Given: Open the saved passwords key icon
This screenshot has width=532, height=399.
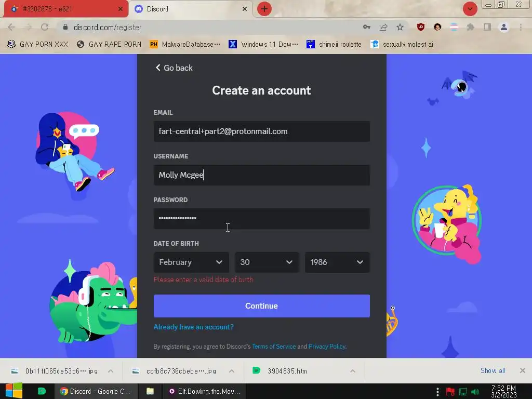Looking at the screenshot, I should (x=367, y=27).
